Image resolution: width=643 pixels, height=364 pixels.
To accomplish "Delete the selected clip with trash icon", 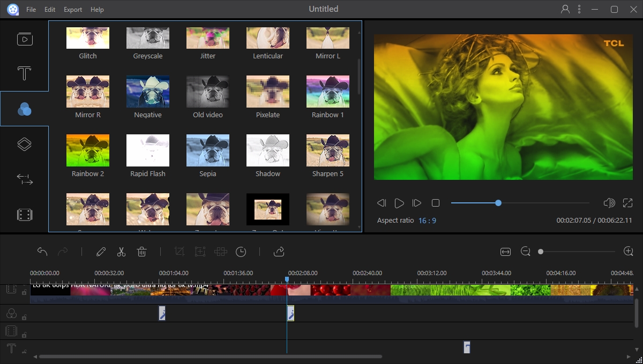I will click(141, 252).
